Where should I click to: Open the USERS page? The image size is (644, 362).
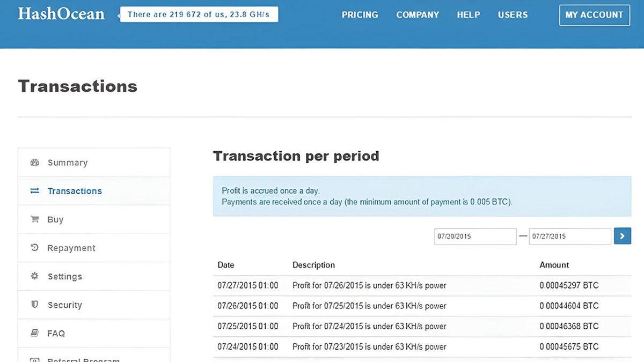(513, 15)
